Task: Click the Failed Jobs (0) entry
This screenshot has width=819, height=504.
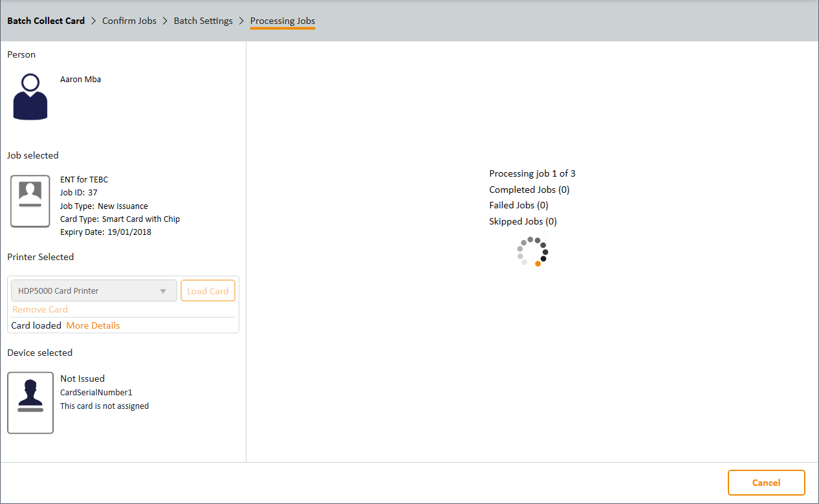Action: point(519,205)
